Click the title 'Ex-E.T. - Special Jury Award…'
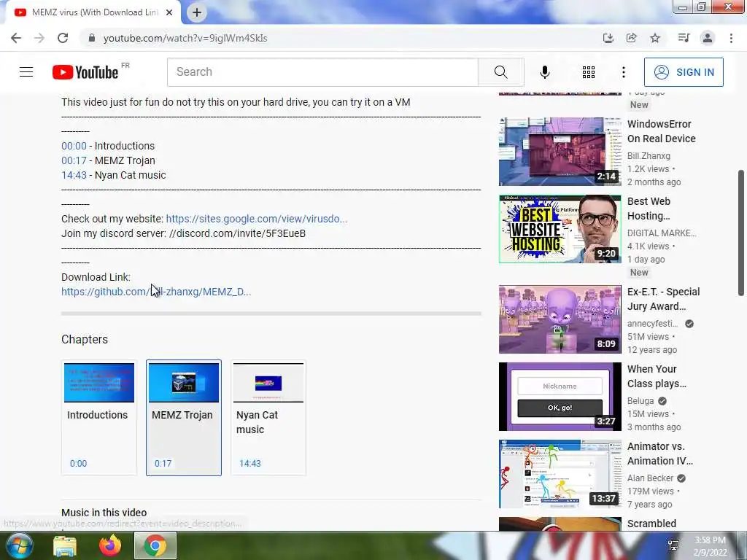The width and height of the screenshot is (747, 560). (664, 299)
